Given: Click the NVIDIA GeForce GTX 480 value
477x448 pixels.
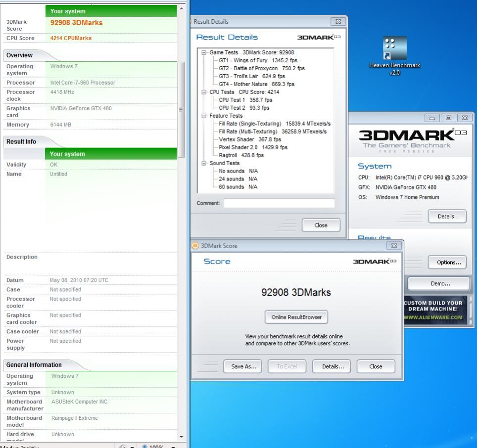Looking at the screenshot, I should tap(81, 108).
